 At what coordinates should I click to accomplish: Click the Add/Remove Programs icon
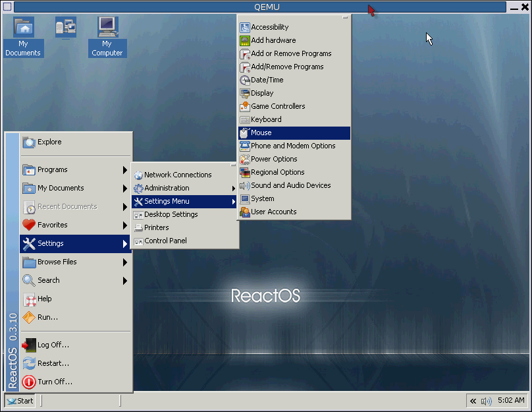tap(245, 67)
